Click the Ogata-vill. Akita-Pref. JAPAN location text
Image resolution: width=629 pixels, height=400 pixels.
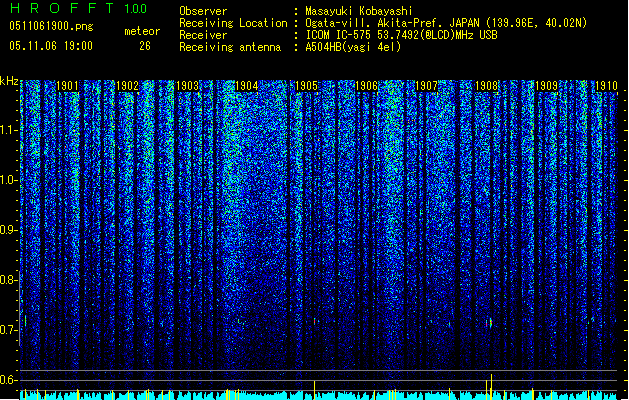446,23
